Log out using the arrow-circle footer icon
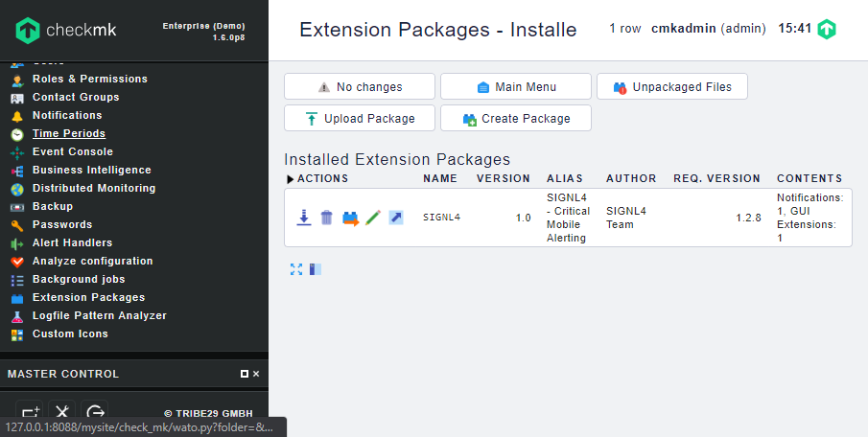 (95, 412)
